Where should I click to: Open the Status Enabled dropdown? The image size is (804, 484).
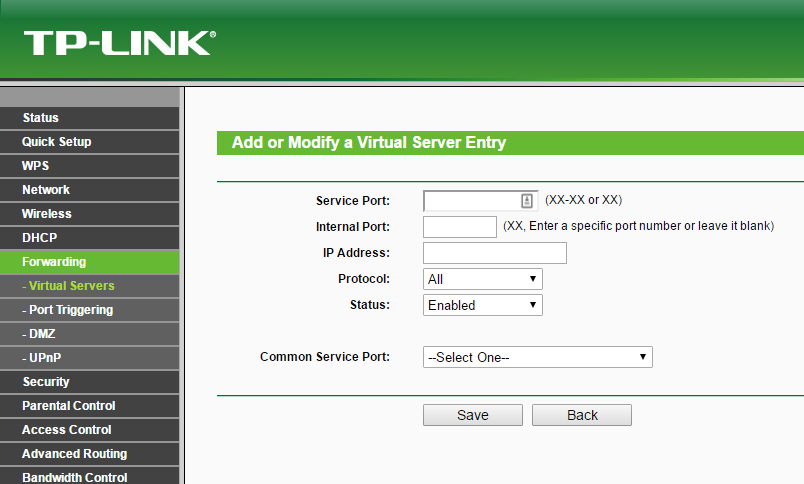pyautogui.click(x=483, y=305)
